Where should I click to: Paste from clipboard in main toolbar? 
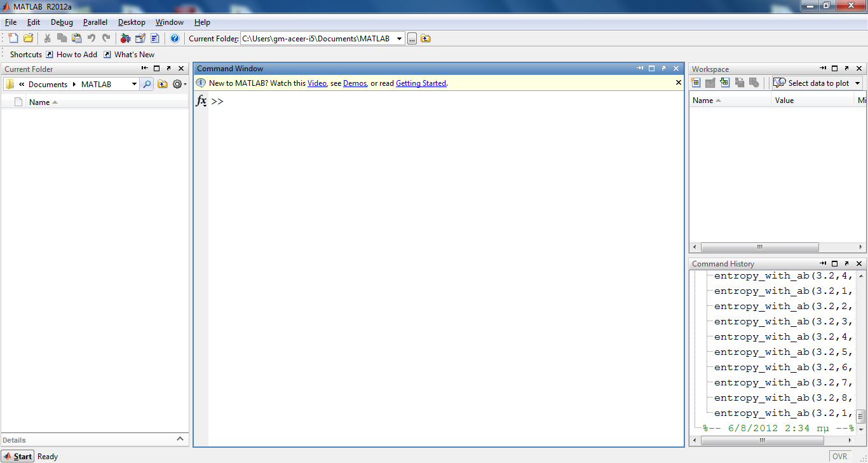pos(77,38)
